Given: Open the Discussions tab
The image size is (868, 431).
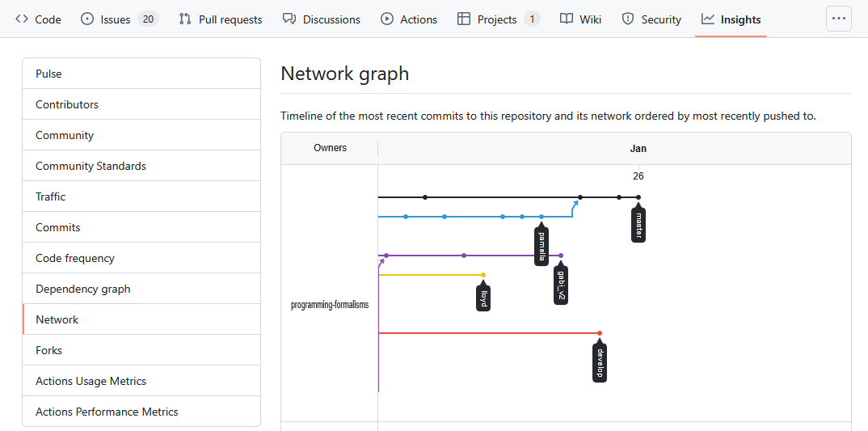Looking at the screenshot, I should click(x=321, y=19).
